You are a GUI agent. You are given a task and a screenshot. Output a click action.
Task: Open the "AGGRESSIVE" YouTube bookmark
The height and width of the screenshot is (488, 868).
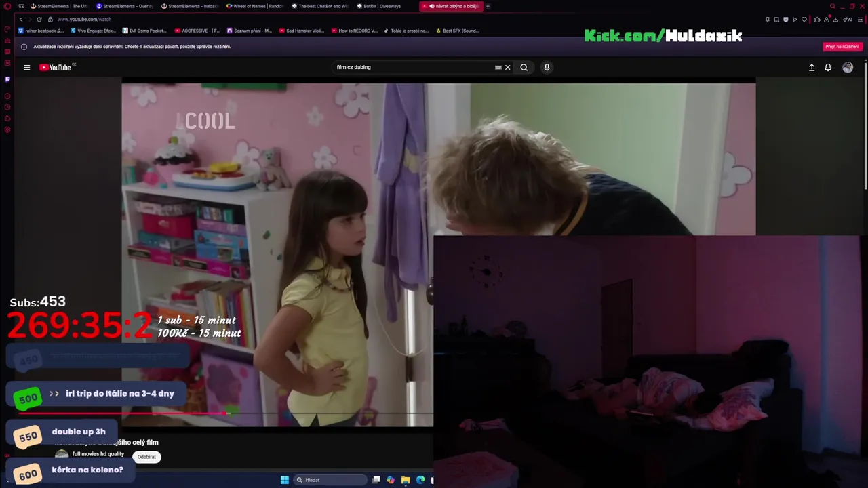coord(197,30)
